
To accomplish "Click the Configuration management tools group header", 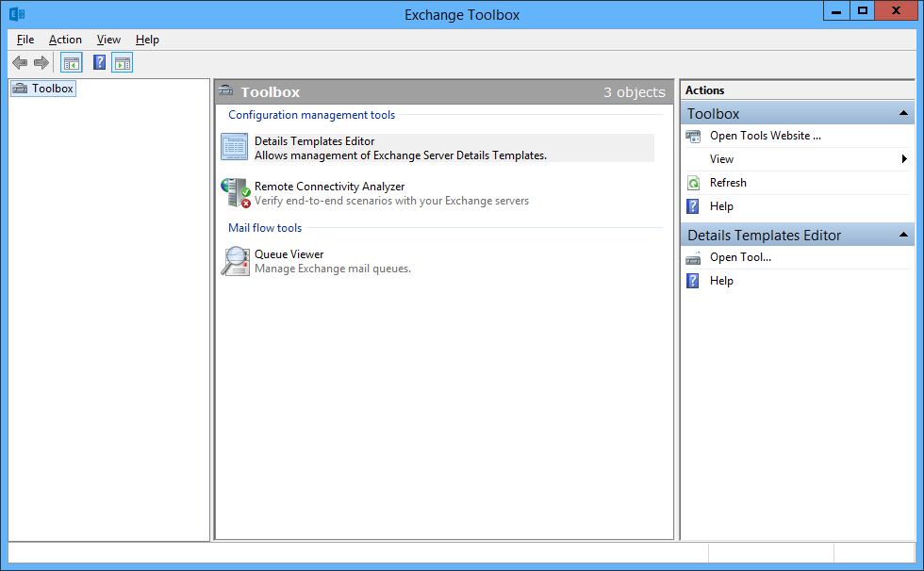I will pyautogui.click(x=312, y=115).
